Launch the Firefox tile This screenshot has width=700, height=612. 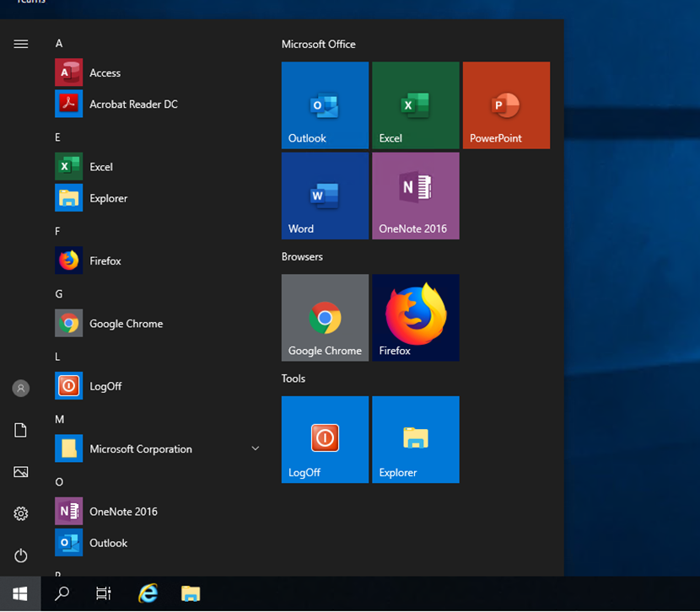416,318
